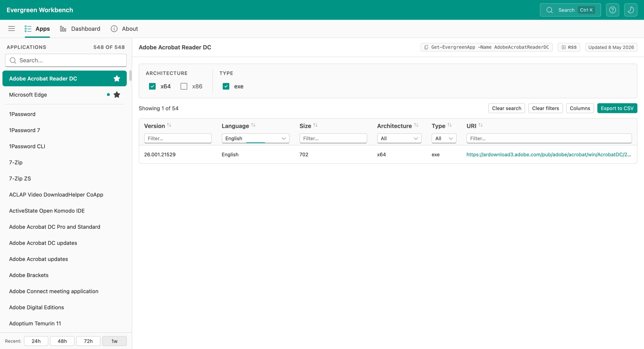
Task: Open the Acrobat download URI link
Action: click(x=549, y=154)
